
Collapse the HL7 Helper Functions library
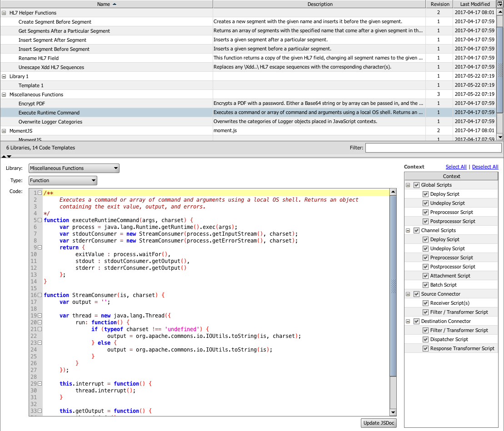4,13
